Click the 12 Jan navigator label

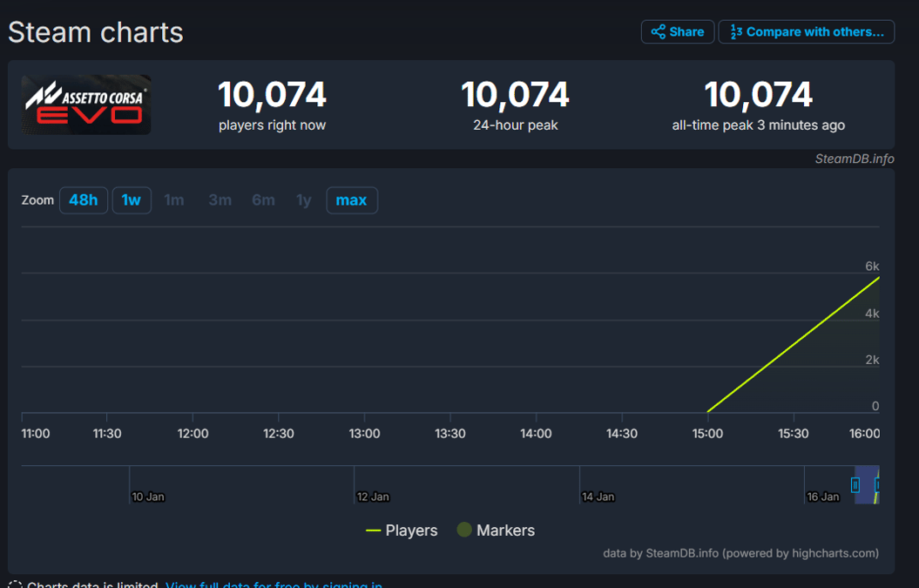373,497
